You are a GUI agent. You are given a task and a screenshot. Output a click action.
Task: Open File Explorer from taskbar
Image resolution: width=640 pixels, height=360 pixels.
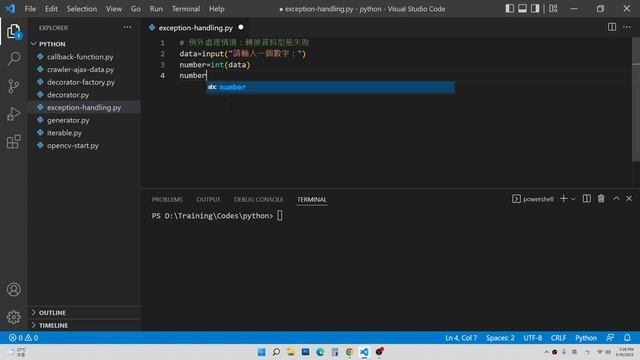(291, 352)
